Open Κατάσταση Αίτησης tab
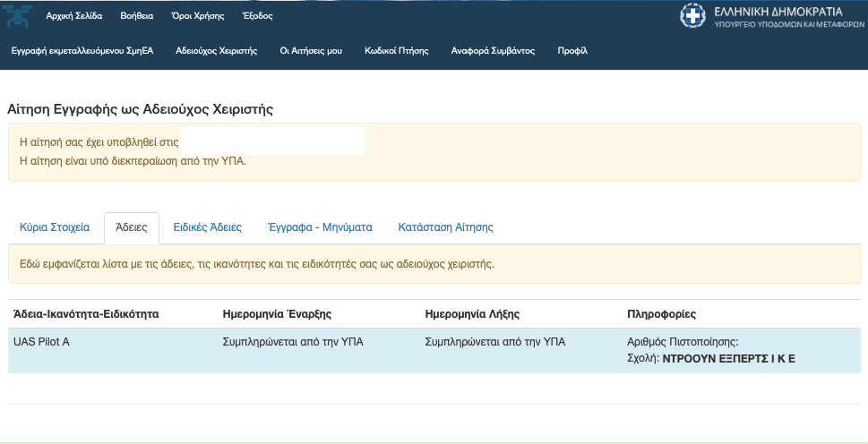 (x=445, y=227)
